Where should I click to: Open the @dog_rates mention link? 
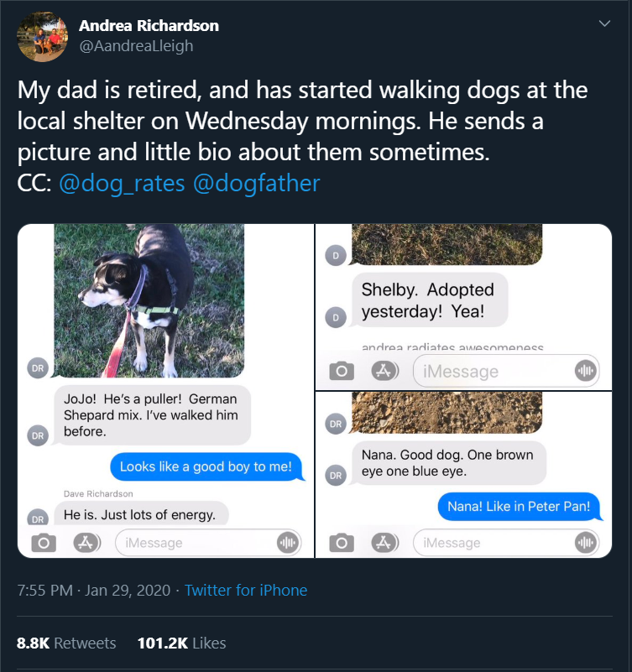pos(122,183)
